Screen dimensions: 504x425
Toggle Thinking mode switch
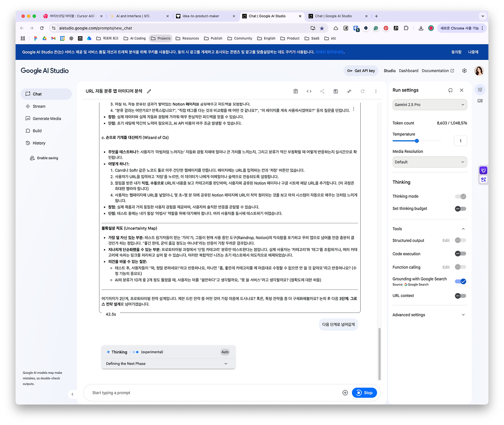click(461, 197)
